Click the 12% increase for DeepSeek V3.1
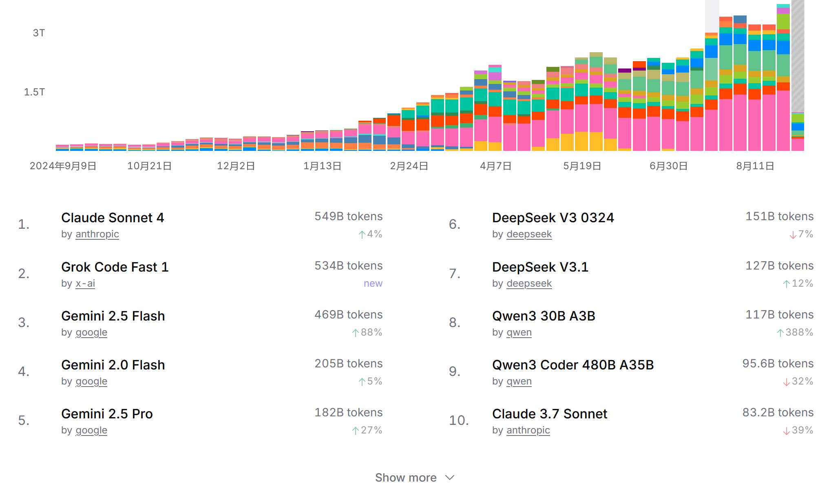The height and width of the screenshot is (504, 840). click(x=798, y=283)
